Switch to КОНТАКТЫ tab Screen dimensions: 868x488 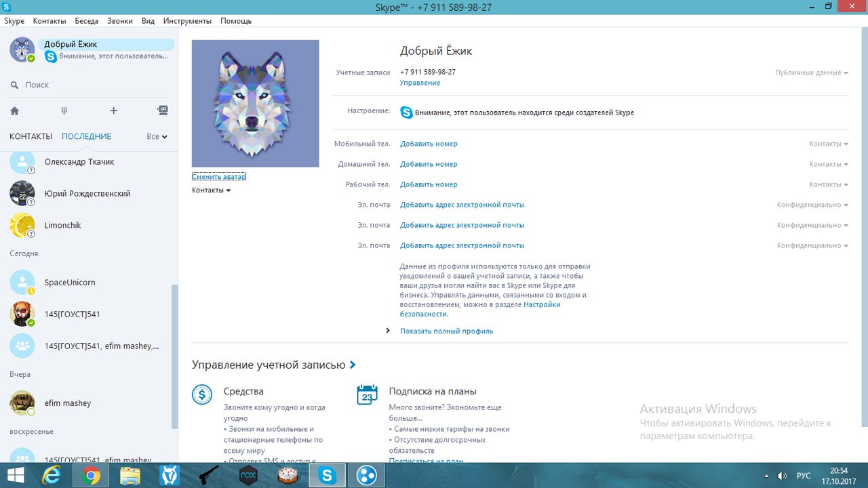tap(31, 136)
